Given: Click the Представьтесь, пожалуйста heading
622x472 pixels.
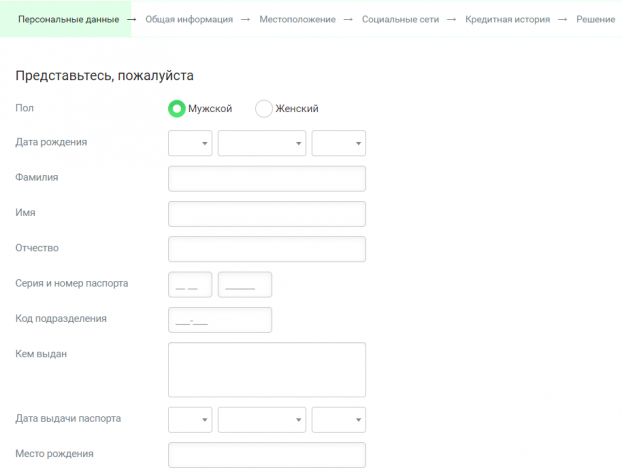Looking at the screenshot, I should 105,75.
